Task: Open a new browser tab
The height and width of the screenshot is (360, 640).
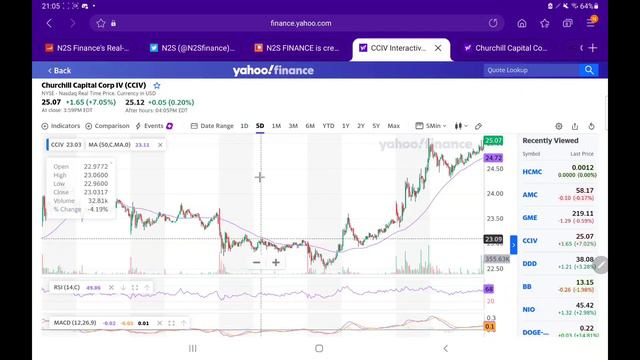Action: (x=593, y=48)
